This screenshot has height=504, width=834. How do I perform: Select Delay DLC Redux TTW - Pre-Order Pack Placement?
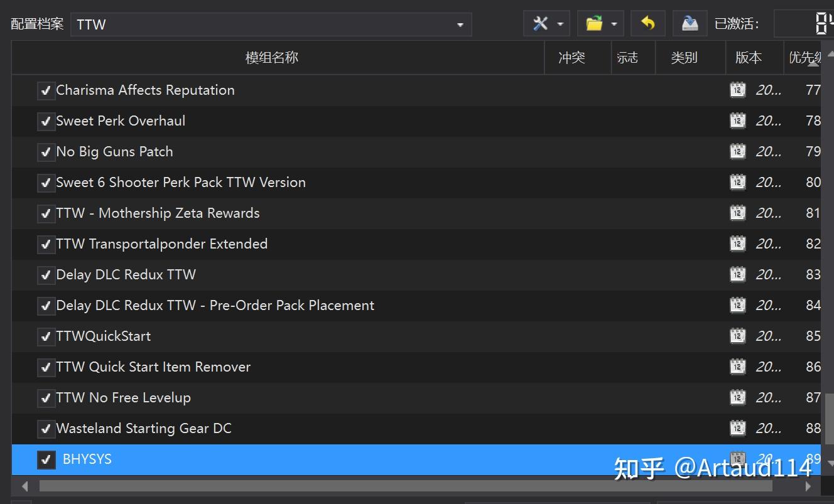(215, 305)
